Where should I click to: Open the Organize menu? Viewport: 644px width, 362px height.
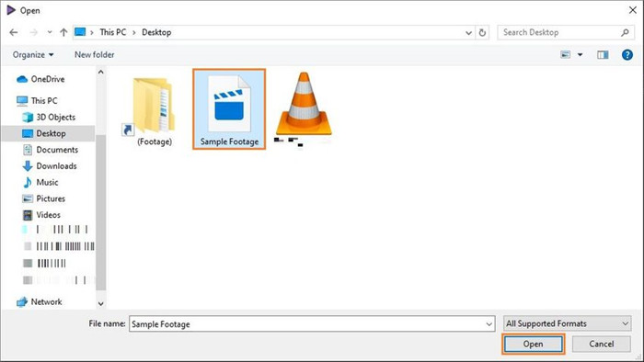click(33, 54)
